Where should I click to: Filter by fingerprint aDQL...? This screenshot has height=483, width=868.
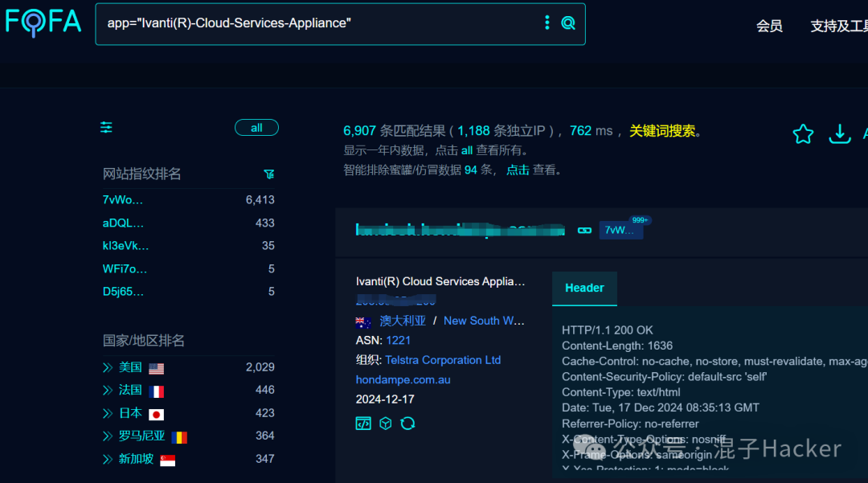123,223
